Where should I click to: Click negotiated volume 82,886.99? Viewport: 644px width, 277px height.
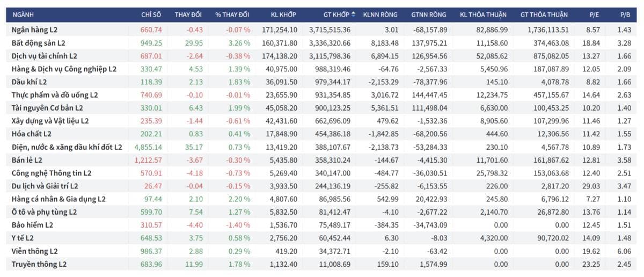click(492, 30)
